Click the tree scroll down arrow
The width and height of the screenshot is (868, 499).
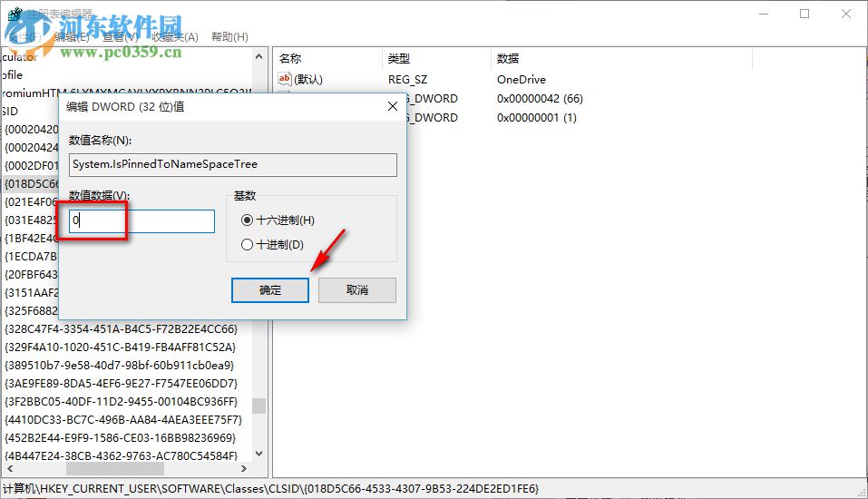pos(258,454)
